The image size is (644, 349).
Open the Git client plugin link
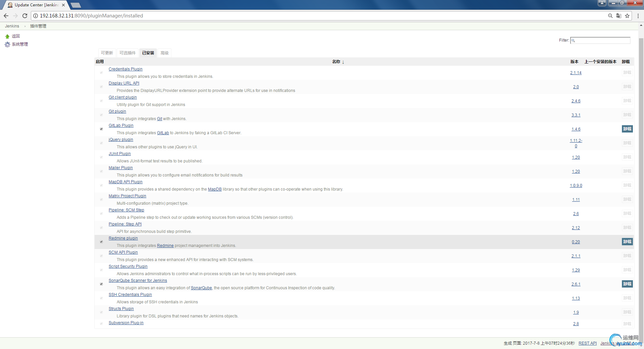(123, 97)
